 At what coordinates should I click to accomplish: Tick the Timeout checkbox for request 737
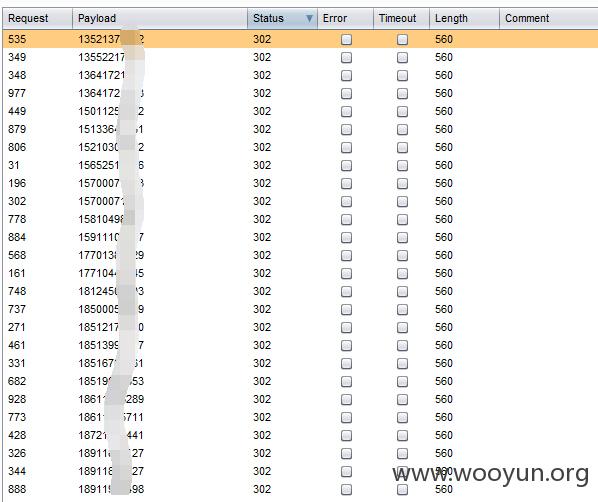402,309
